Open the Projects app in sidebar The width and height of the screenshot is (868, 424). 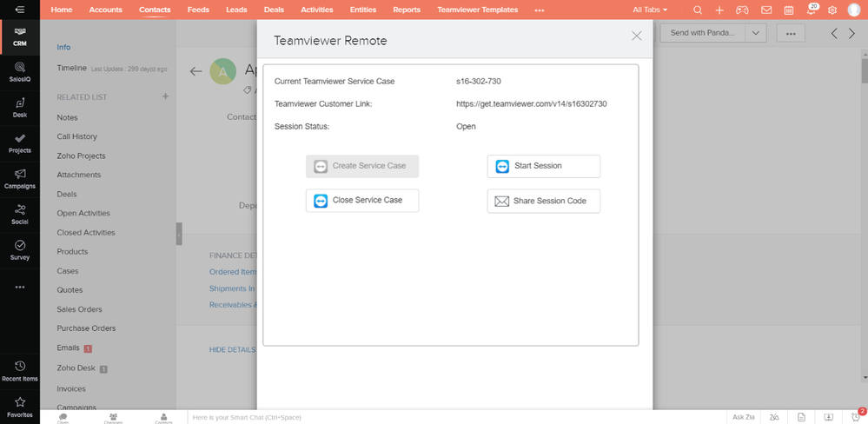click(x=19, y=142)
